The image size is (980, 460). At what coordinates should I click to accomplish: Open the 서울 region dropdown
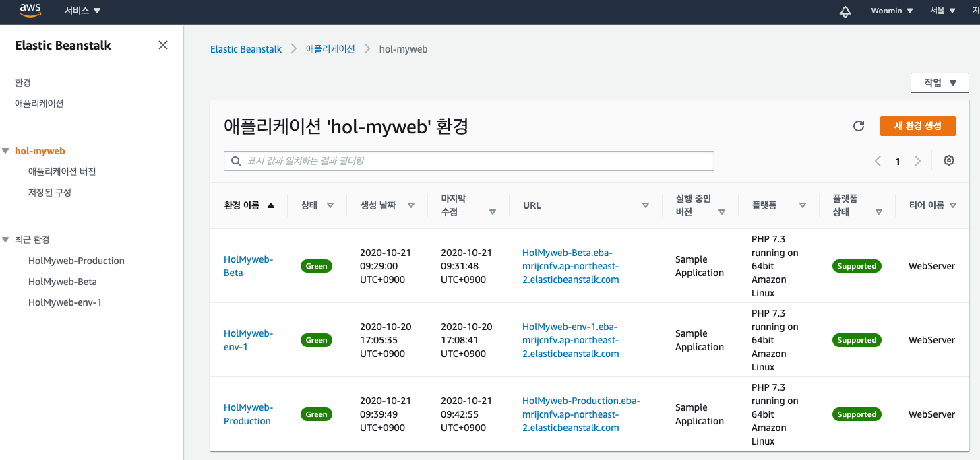pyautogui.click(x=943, y=11)
